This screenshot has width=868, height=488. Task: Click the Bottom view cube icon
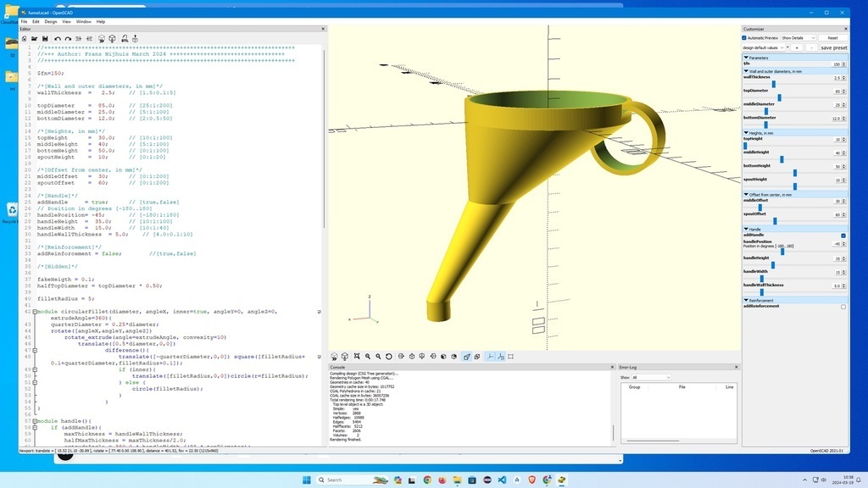[422, 357]
